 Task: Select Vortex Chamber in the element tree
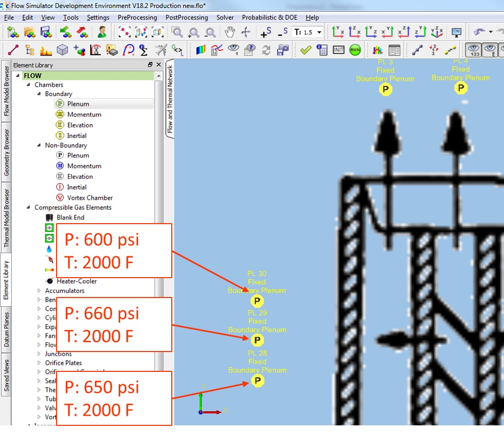coord(90,198)
